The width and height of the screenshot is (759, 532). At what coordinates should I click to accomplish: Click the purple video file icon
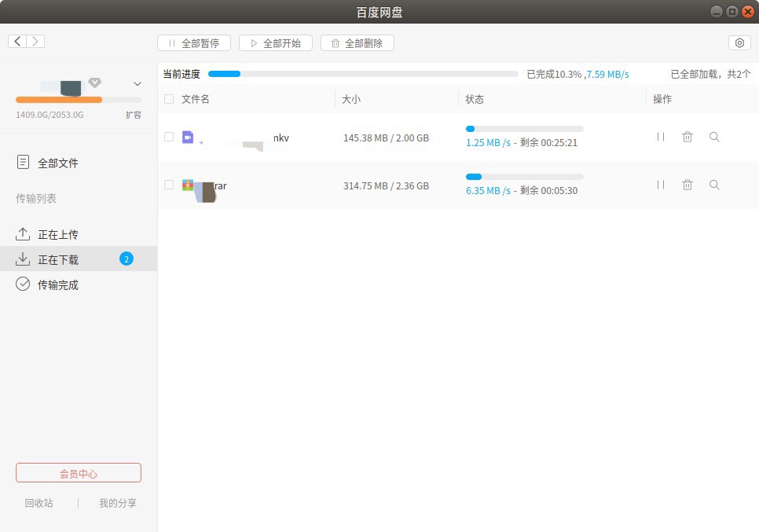[x=188, y=138]
